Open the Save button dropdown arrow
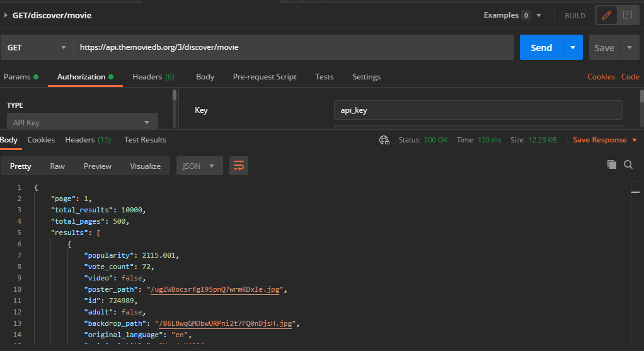644x351 pixels. tap(630, 48)
